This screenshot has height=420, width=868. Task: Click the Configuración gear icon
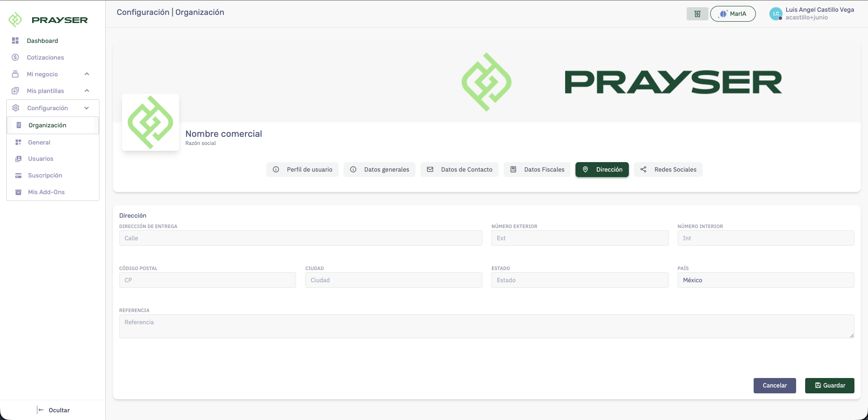click(16, 108)
